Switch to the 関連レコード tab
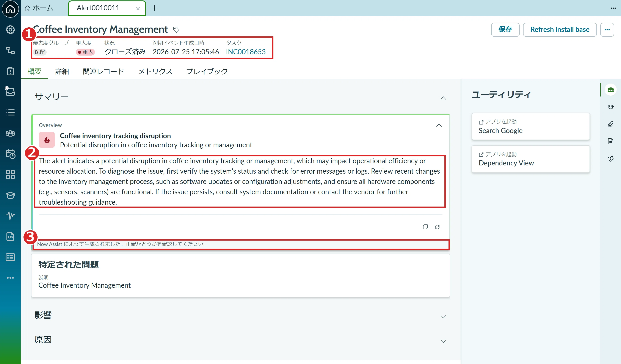This screenshot has width=621, height=364. pos(103,71)
